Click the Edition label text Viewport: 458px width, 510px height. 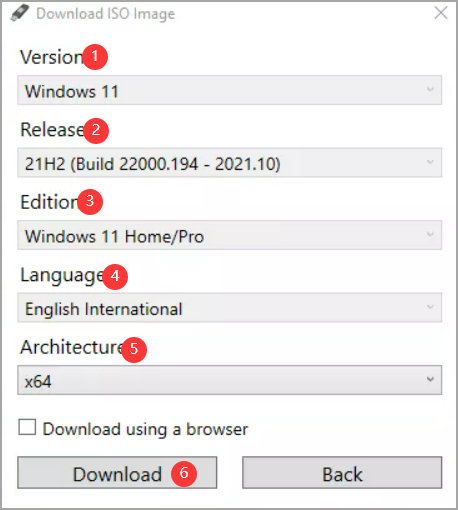click(49, 202)
